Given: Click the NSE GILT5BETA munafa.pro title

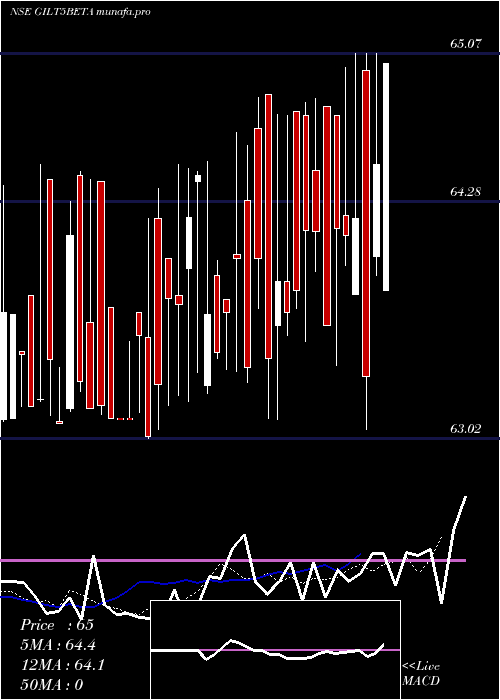Looking at the screenshot, I should (x=80, y=12).
